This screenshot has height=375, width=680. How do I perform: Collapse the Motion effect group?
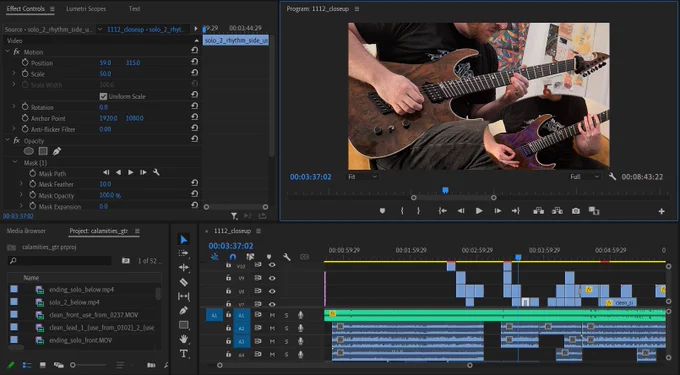coord(7,51)
